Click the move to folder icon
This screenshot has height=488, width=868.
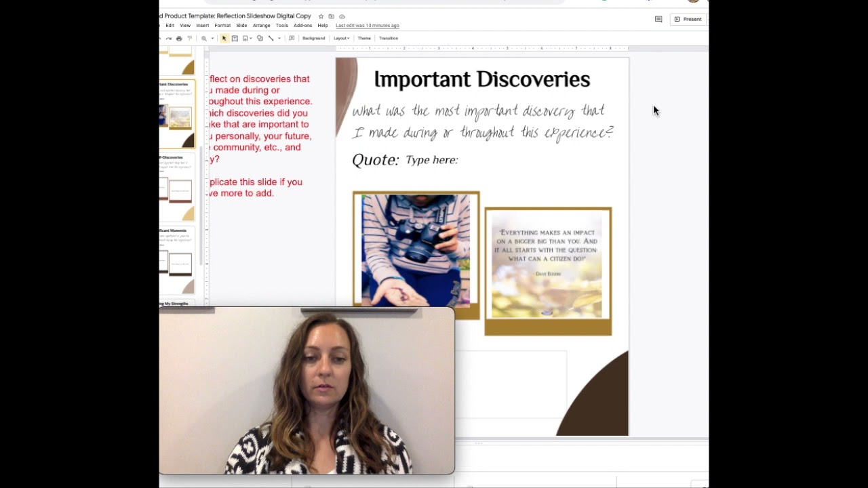point(331,16)
